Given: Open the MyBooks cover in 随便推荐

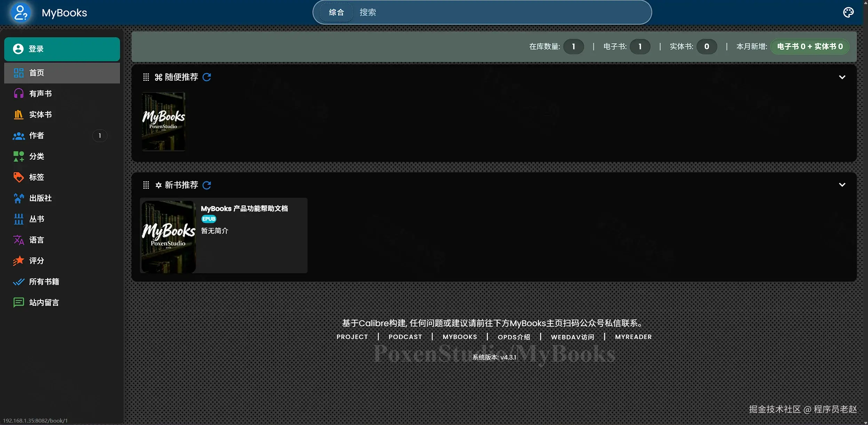Looking at the screenshot, I should point(164,121).
